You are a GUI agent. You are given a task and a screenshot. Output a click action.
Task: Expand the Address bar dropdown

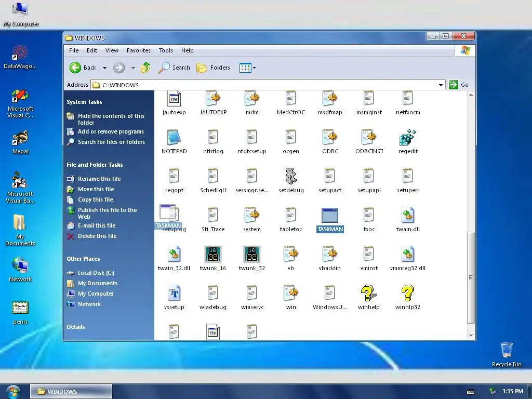click(441, 85)
